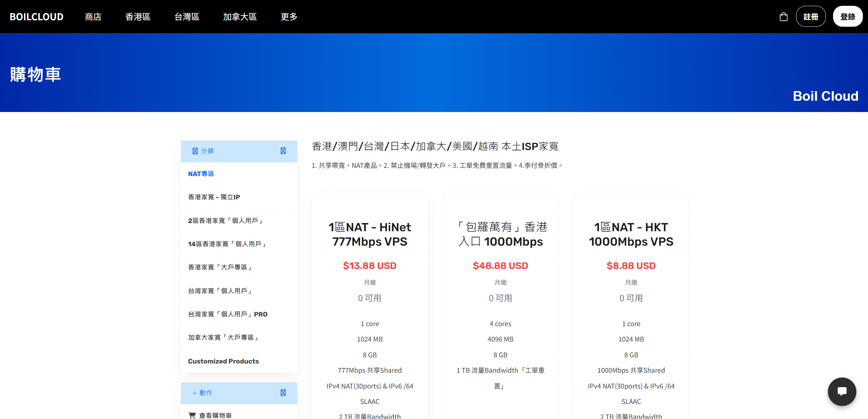Viewport: 868px width, 419px height.
Task: Collapse the 動作 actions panel
Action: coord(283,393)
